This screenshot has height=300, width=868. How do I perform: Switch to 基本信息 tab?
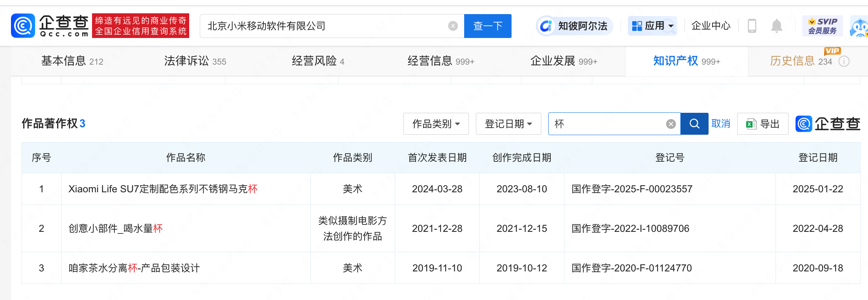coord(72,61)
